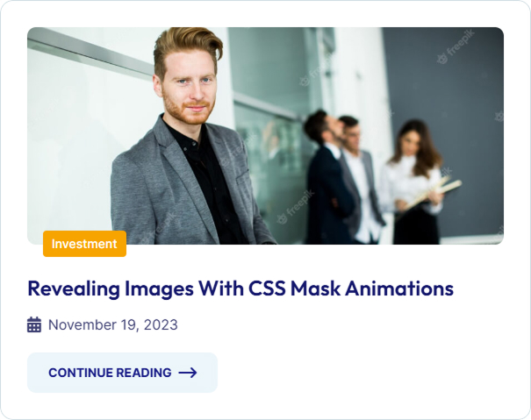Click the two blurred men talking in the background
This screenshot has width=531, height=420.
coord(342,176)
